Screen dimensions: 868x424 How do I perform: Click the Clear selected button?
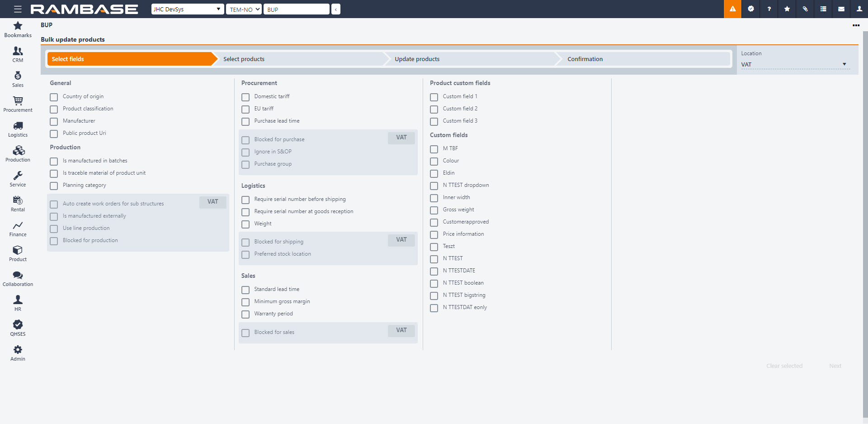click(784, 366)
